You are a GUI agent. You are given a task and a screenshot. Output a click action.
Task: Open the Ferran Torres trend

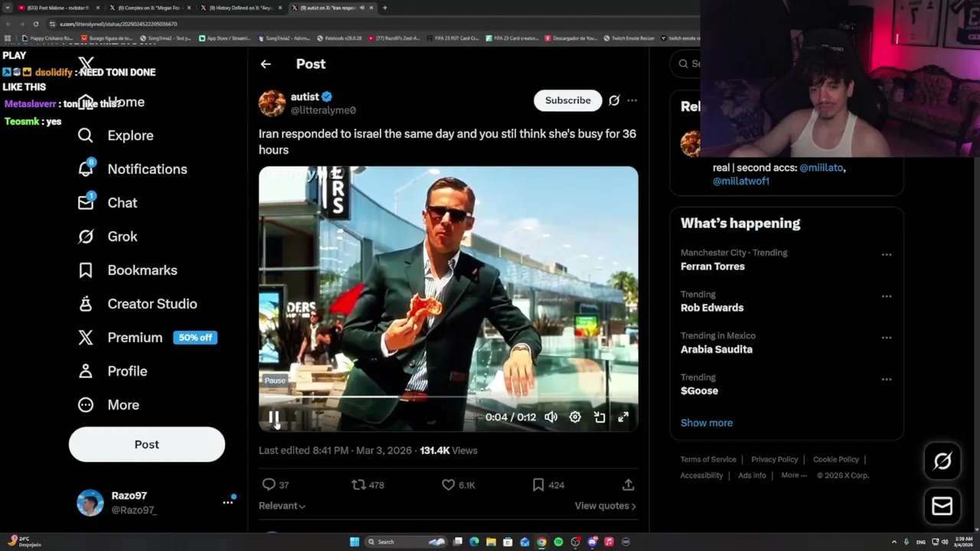coord(713,266)
